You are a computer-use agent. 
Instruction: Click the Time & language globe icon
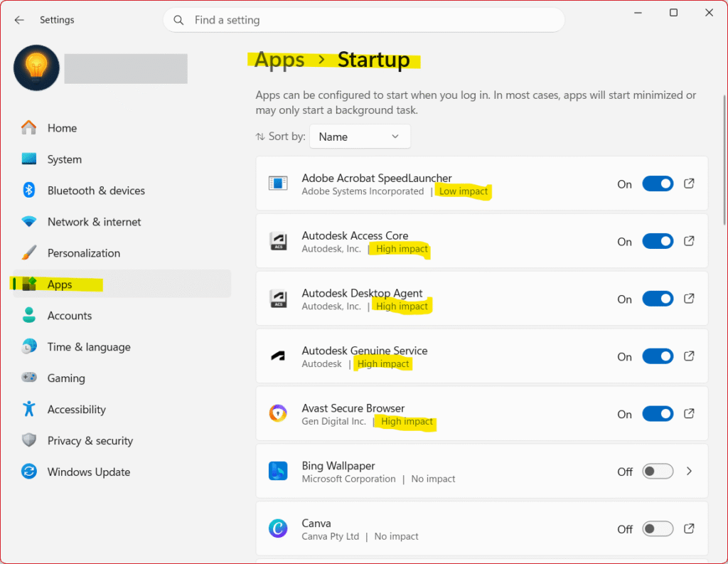[x=28, y=346]
